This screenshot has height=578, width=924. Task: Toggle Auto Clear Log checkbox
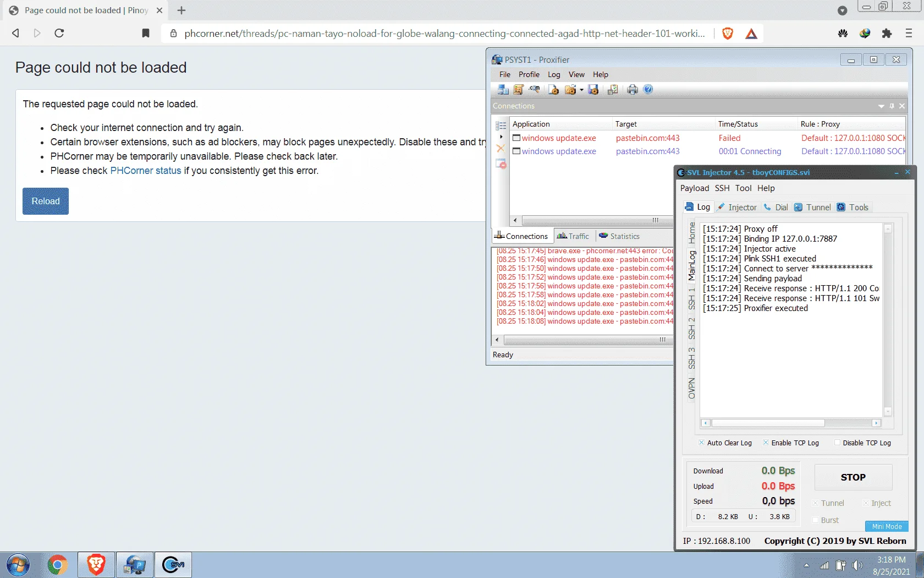click(x=701, y=443)
